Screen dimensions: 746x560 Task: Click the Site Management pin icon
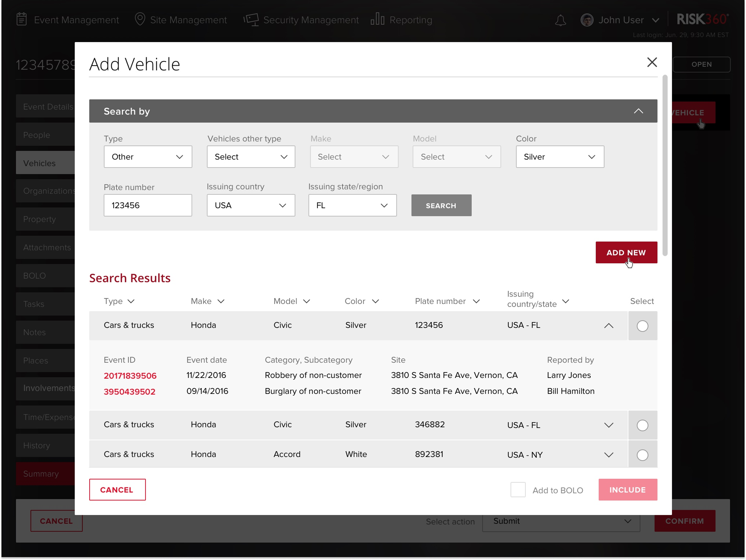tap(140, 19)
